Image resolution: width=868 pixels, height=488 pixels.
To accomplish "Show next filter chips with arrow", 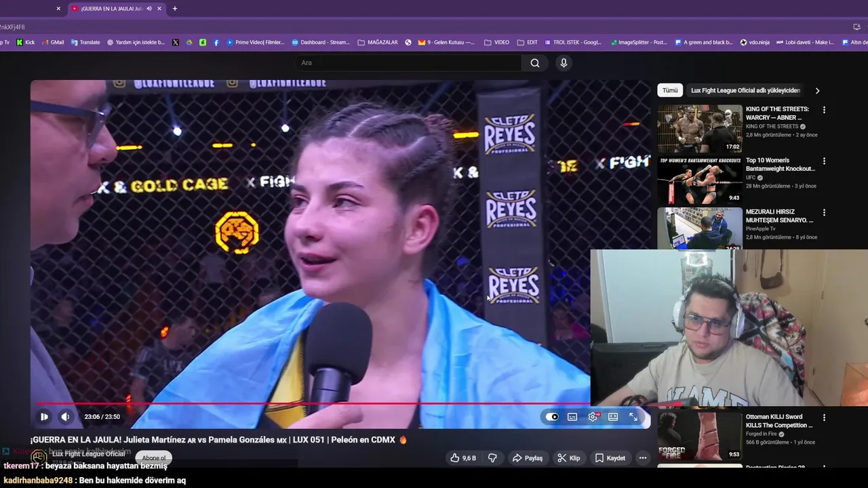I will [817, 90].
